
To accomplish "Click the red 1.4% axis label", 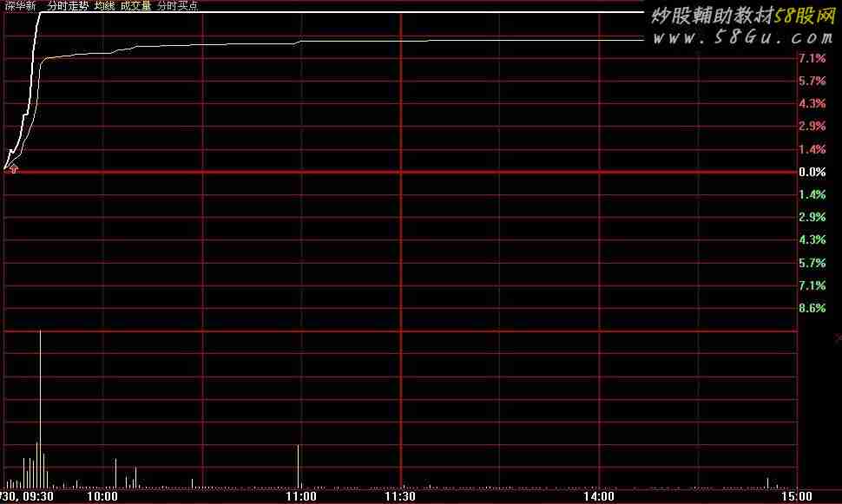I will [812, 149].
